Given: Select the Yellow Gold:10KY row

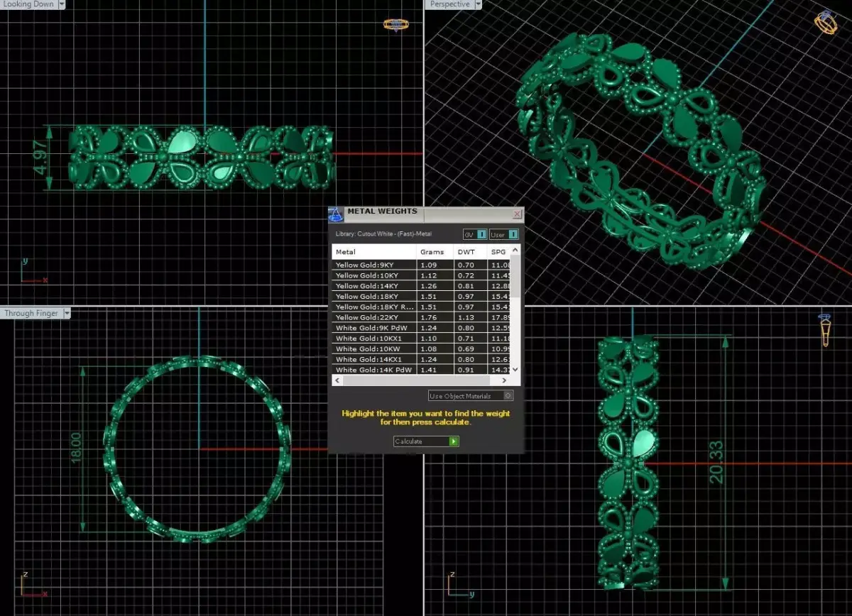Looking at the screenshot, I should (422, 275).
